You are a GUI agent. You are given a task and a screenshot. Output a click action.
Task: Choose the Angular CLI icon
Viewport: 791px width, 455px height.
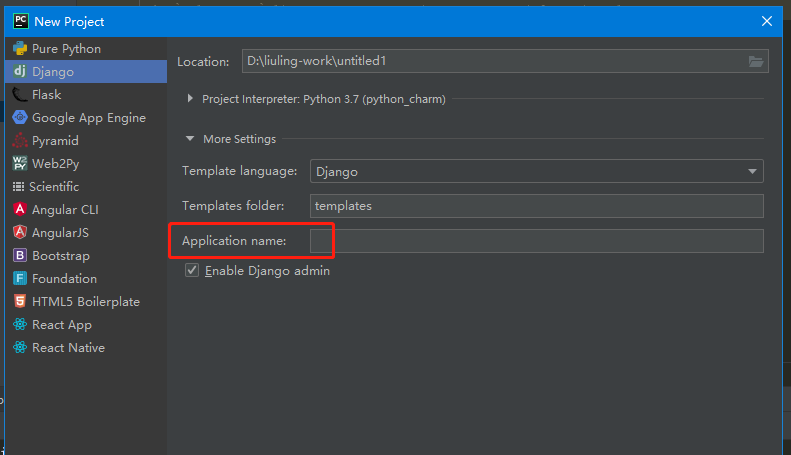pos(20,210)
